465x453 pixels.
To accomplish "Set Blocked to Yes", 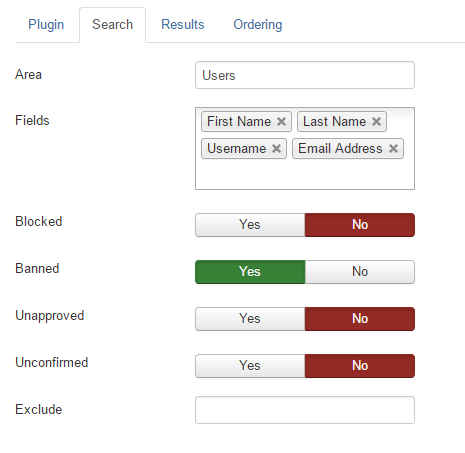I will point(250,225).
